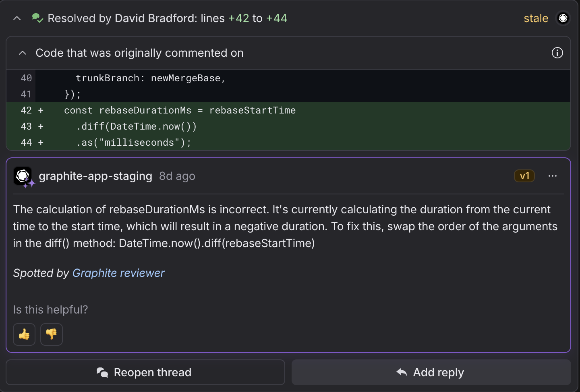Screen dimensions: 580x392
Task: Mark comment unhelpful with thumbs down
Action: click(x=52, y=334)
